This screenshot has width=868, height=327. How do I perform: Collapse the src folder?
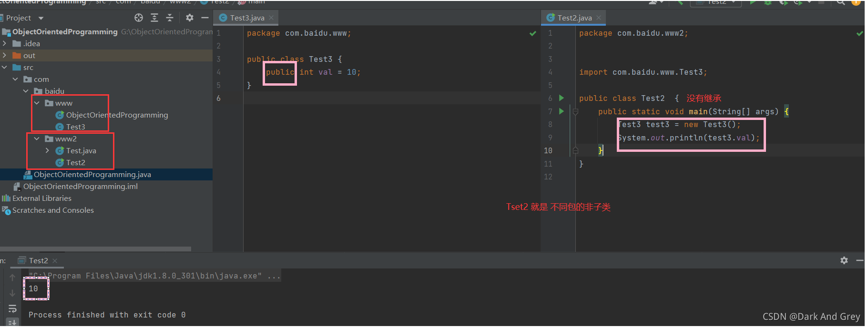(4, 67)
